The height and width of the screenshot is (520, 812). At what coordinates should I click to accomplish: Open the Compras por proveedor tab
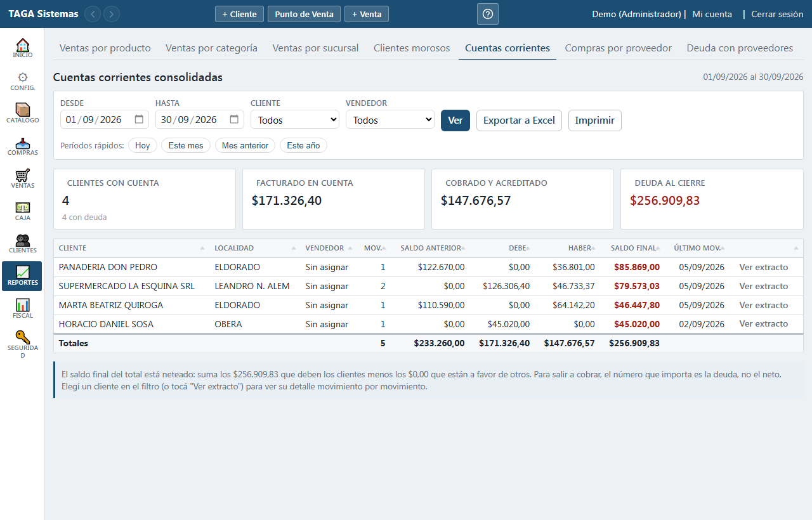pos(619,48)
